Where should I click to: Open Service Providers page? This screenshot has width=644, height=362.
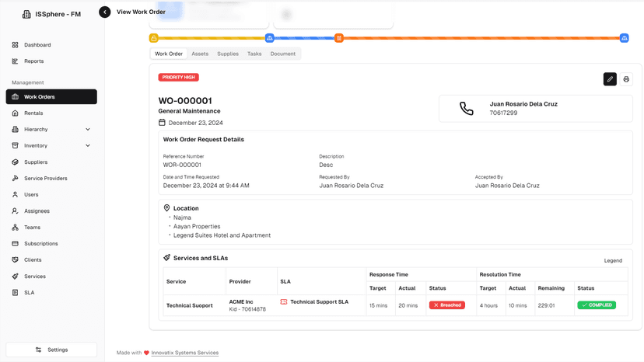point(45,179)
